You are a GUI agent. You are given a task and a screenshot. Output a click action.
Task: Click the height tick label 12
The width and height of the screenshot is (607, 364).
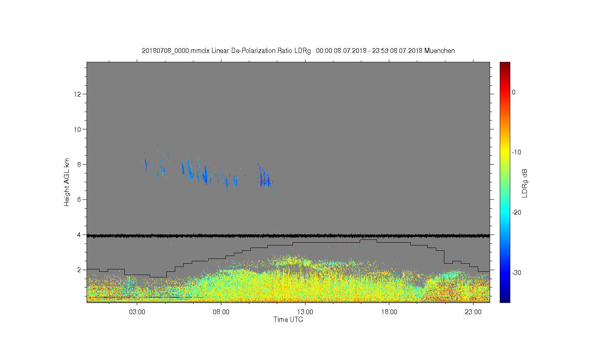coord(78,94)
